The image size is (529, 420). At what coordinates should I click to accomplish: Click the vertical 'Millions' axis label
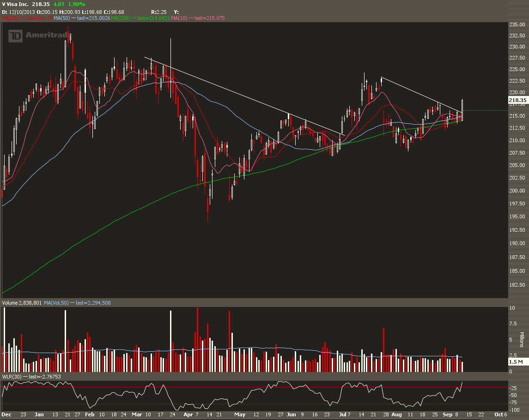pos(522,339)
